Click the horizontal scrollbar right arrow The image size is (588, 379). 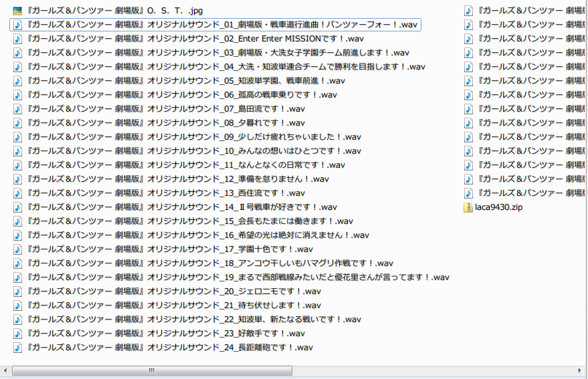(x=581, y=370)
